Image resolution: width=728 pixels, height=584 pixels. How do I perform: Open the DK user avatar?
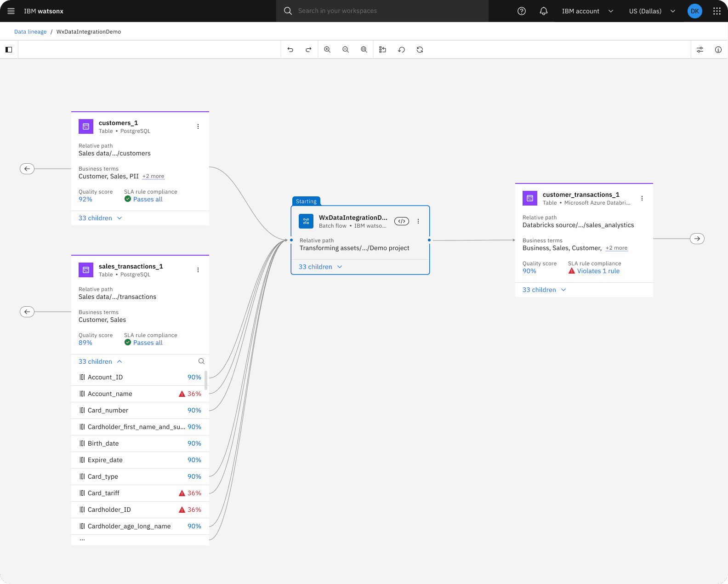click(695, 11)
